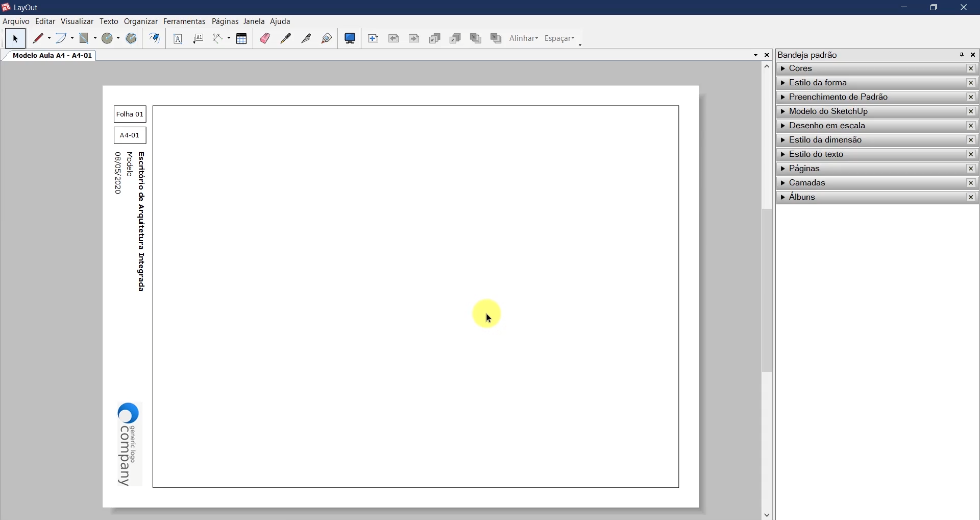980x520 pixels.
Task: Open the Editar menu
Action: 45,22
